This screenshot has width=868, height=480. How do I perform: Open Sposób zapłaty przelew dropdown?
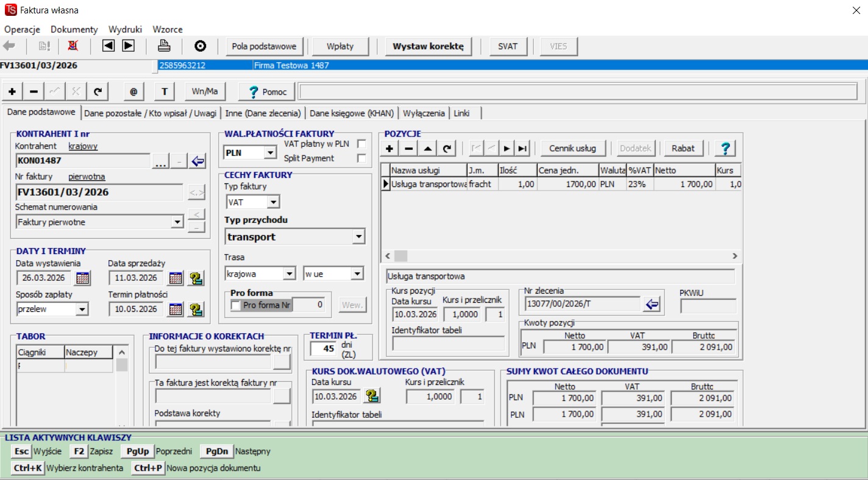point(82,309)
